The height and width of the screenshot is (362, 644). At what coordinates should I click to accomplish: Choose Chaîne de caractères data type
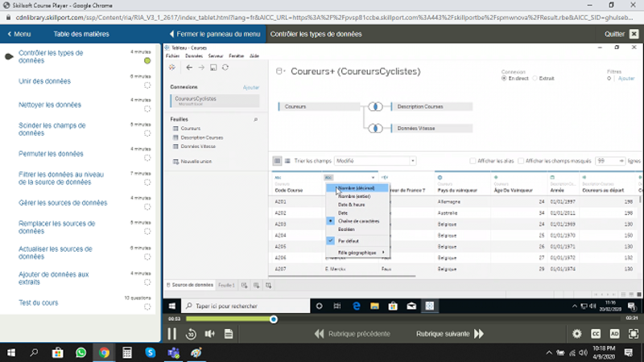357,221
